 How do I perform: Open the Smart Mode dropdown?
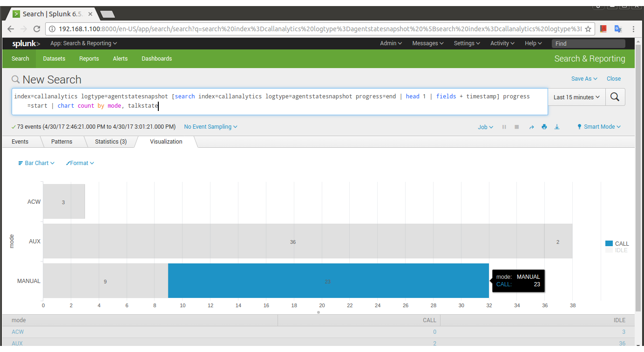coord(599,127)
